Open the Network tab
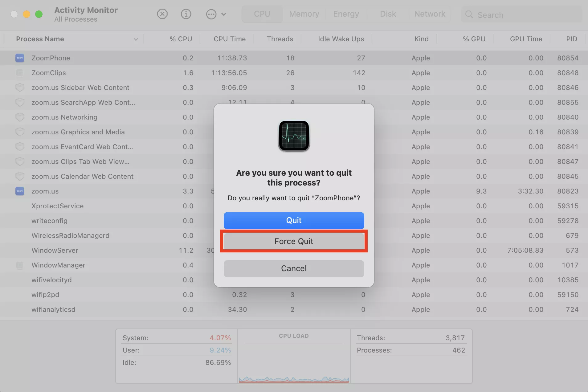588x392 pixels. pos(430,14)
